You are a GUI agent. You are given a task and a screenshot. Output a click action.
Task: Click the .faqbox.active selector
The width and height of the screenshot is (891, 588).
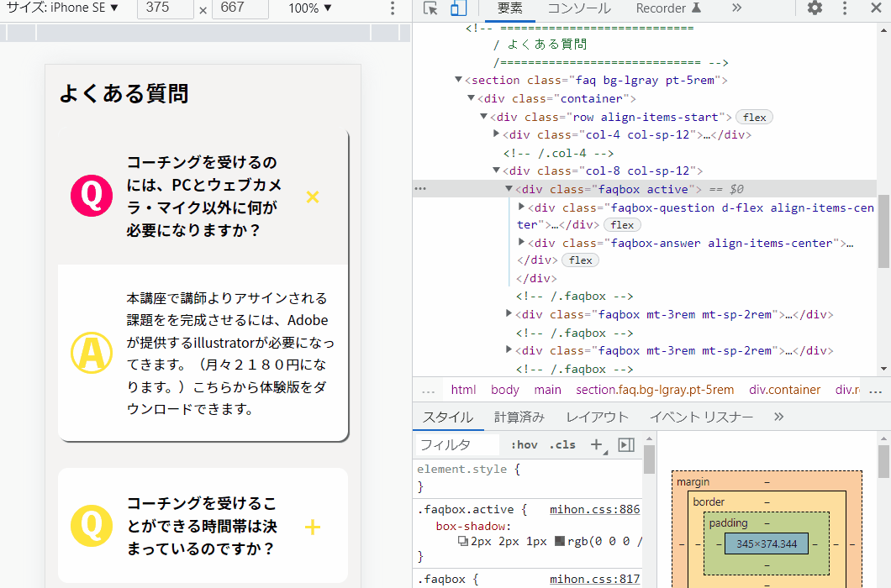466,510
